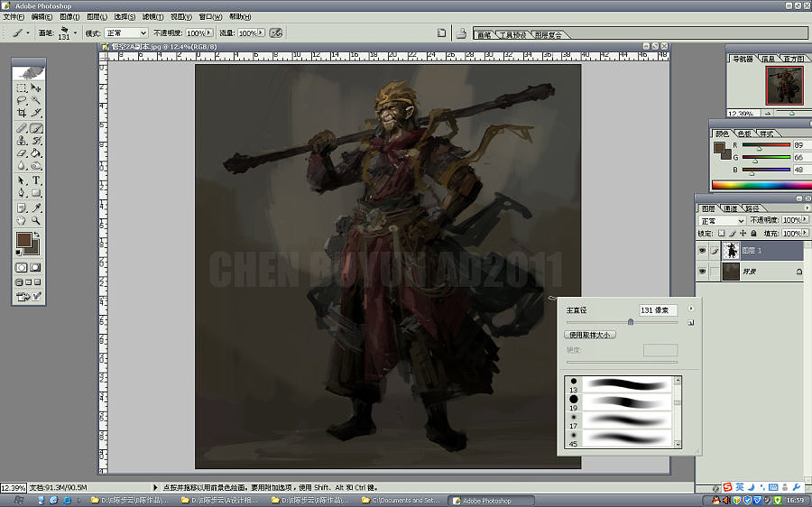The width and height of the screenshot is (812, 507).
Task: Toggle lock transparent pixels checkbox in Layers
Action: pyautogui.click(x=721, y=233)
